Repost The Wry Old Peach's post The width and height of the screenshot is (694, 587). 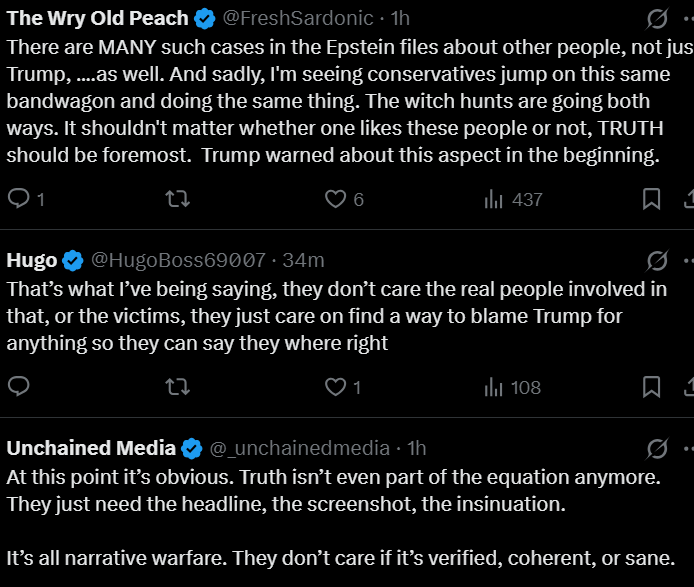point(177,199)
